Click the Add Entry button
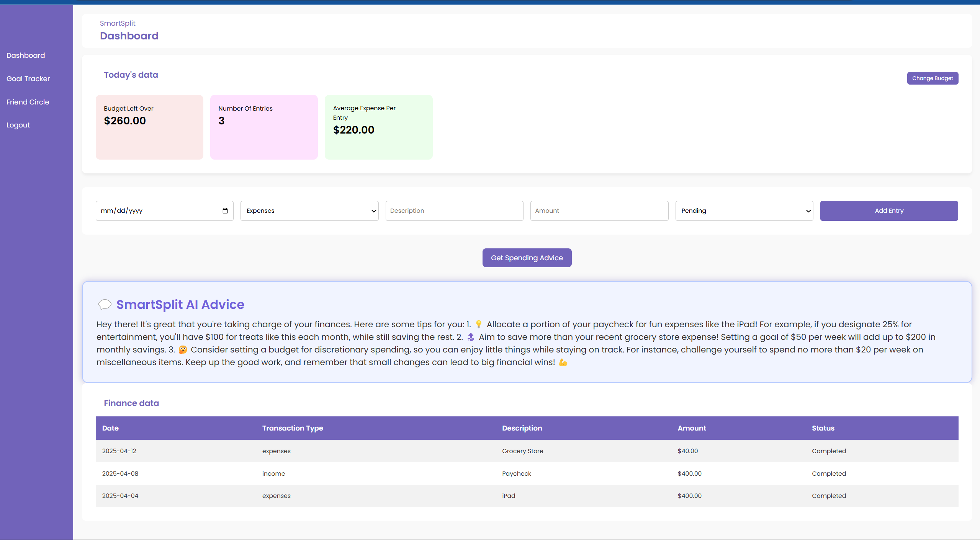 pyautogui.click(x=888, y=211)
